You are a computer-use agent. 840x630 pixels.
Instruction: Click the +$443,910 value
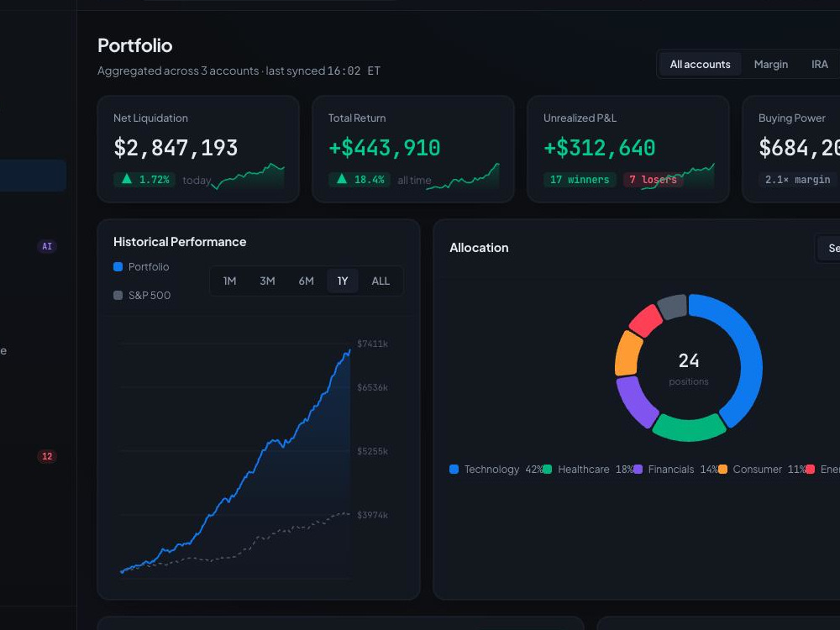pos(384,148)
